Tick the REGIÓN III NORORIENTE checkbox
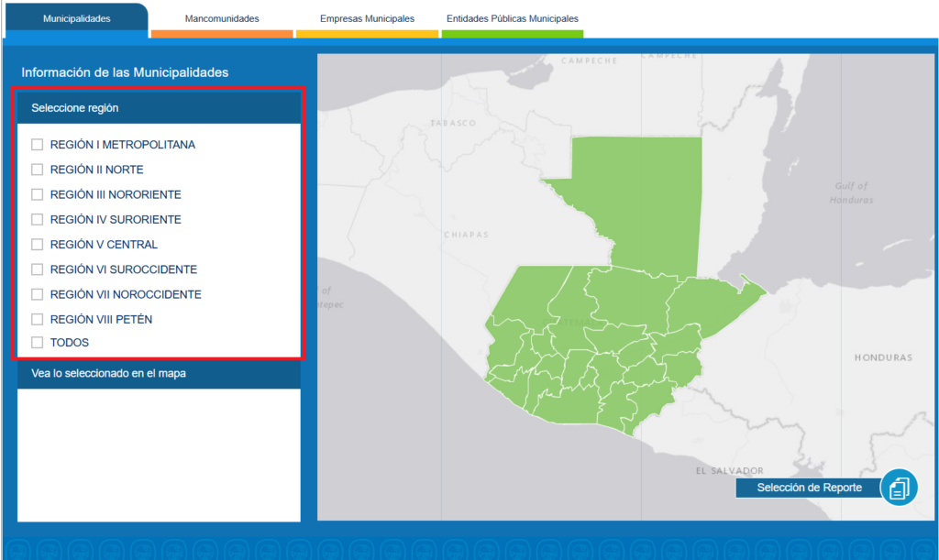Viewport: 939px width, 560px height. [38, 194]
